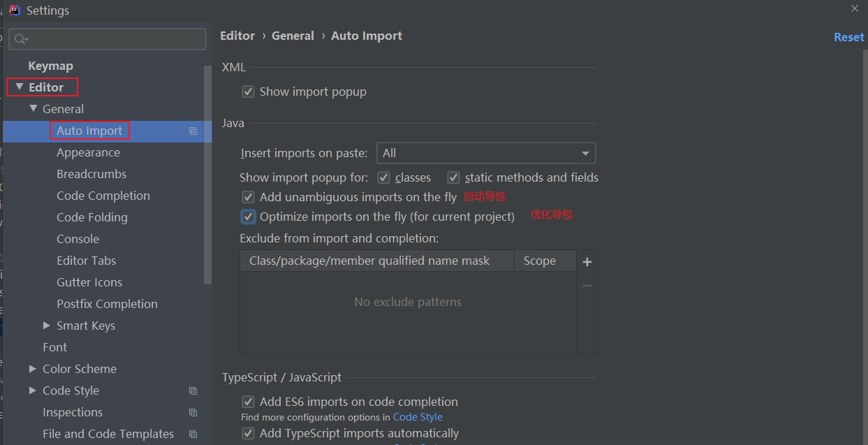Click the Smart Keys label
This screenshot has width=868, height=445.
point(86,326)
